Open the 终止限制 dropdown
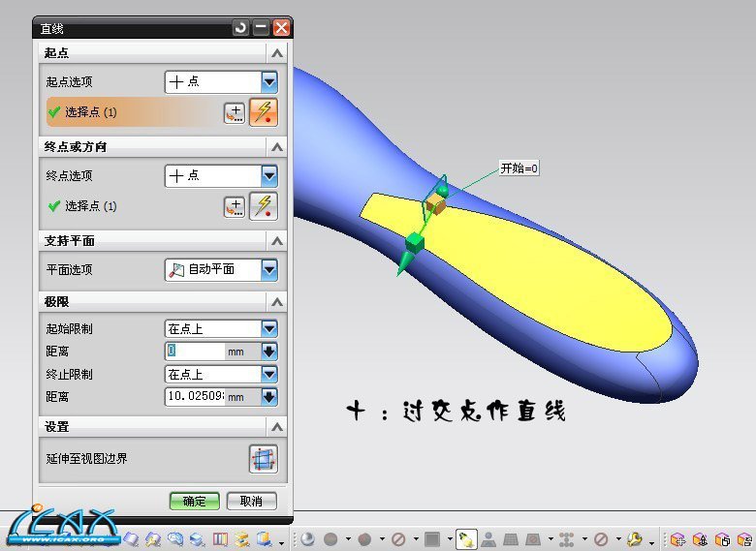The width and height of the screenshot is (756, 551). (269, 374)
